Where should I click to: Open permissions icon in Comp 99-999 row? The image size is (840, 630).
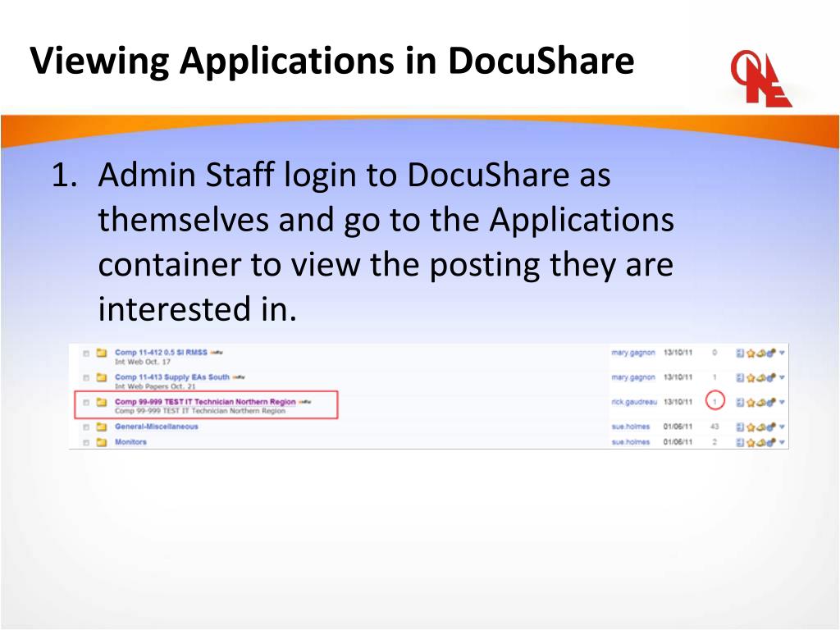point(771,402)
